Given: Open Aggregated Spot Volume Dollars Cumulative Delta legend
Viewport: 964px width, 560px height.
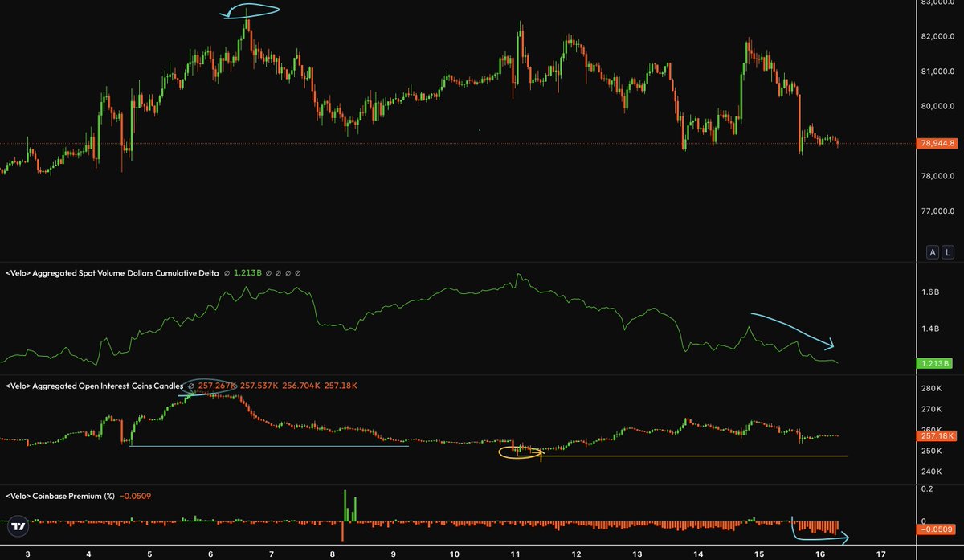Looking at the screenshot, I should (111, 274).
